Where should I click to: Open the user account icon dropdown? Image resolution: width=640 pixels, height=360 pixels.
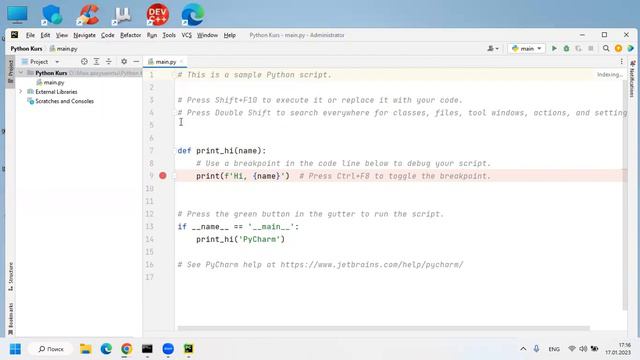(x=493, y=48)
